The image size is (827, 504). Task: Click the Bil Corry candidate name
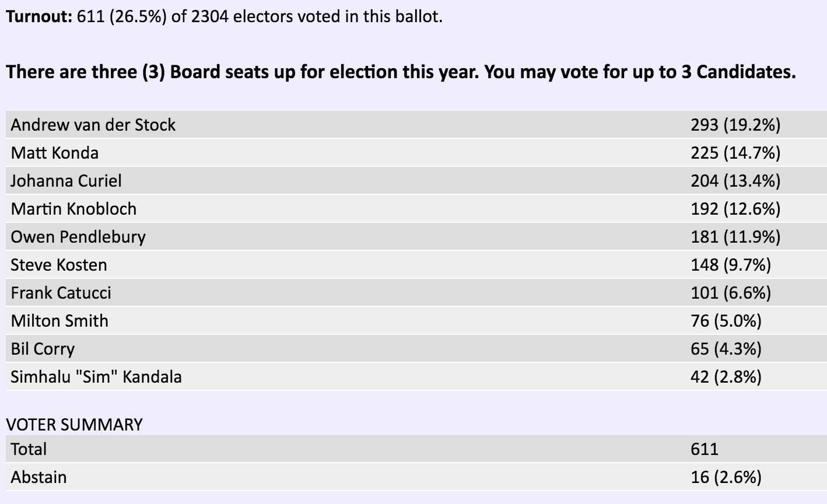tap(43, 349)
